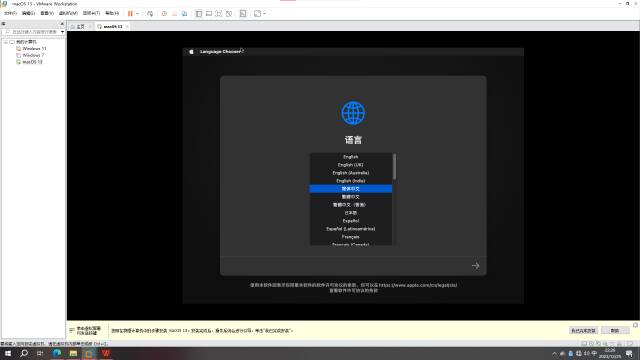Enter full screen mode
Image resolution: width=640 pixels, height=360 pixels.
tap(219, 13)
